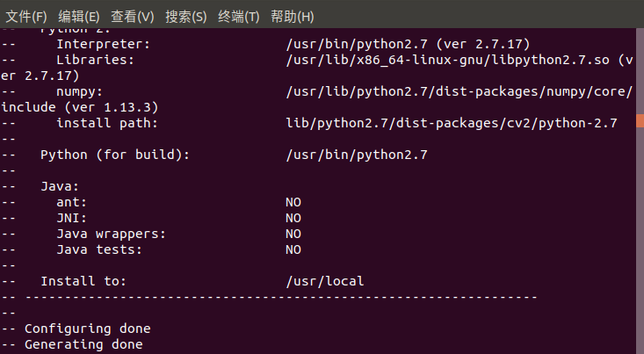
Task: Click the Python (for build) path value
Action: pos(357,155)
